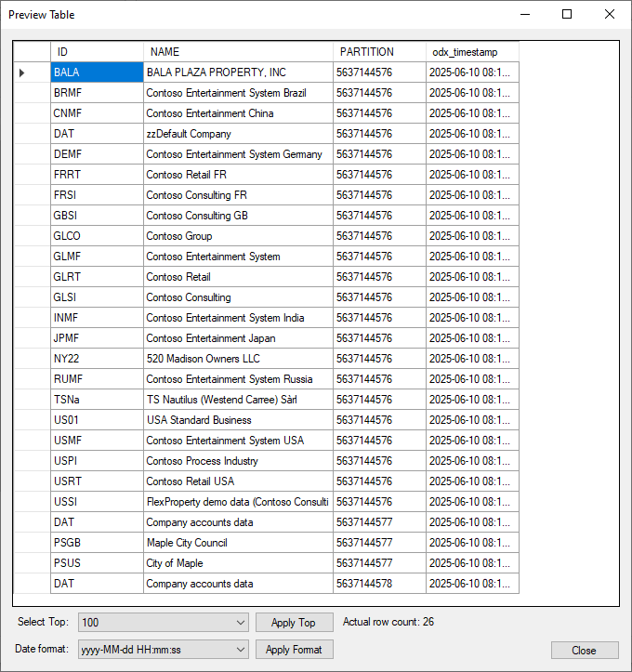Click the timestamp cell in USSI row
This screenshot has width=632, height=672.
click(473, 502)
